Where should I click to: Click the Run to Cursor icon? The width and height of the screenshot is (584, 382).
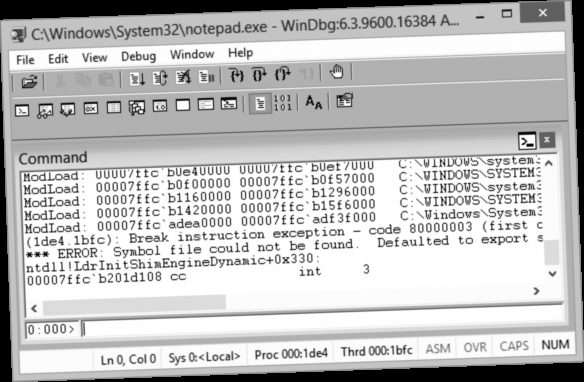pyautogui.click(x=306, y=73)
